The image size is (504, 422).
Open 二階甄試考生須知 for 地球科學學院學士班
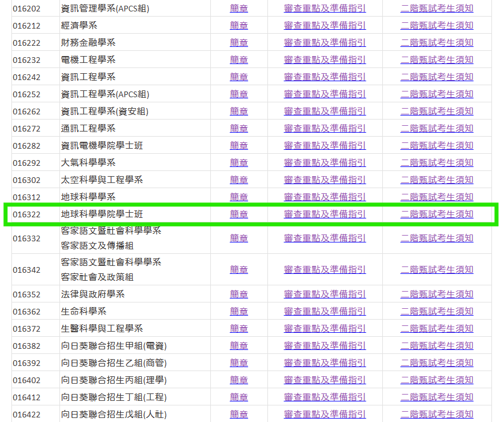pyautogui.click(x=437, y=214)
